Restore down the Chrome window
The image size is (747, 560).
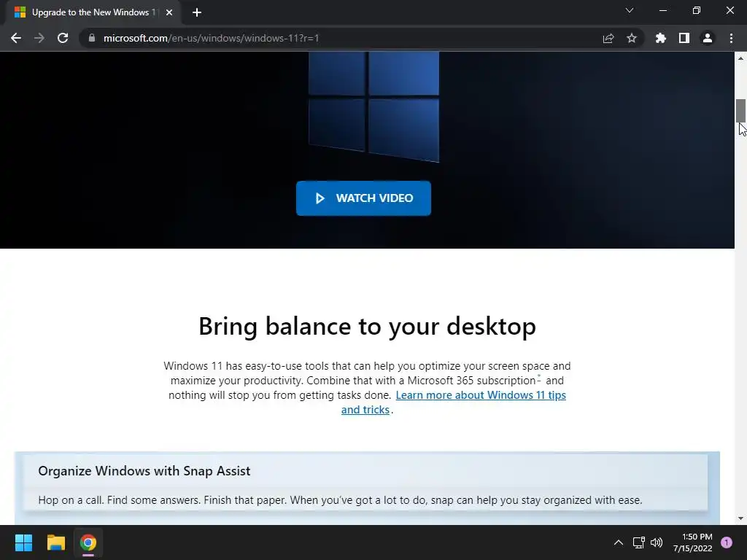coord(697,10)
